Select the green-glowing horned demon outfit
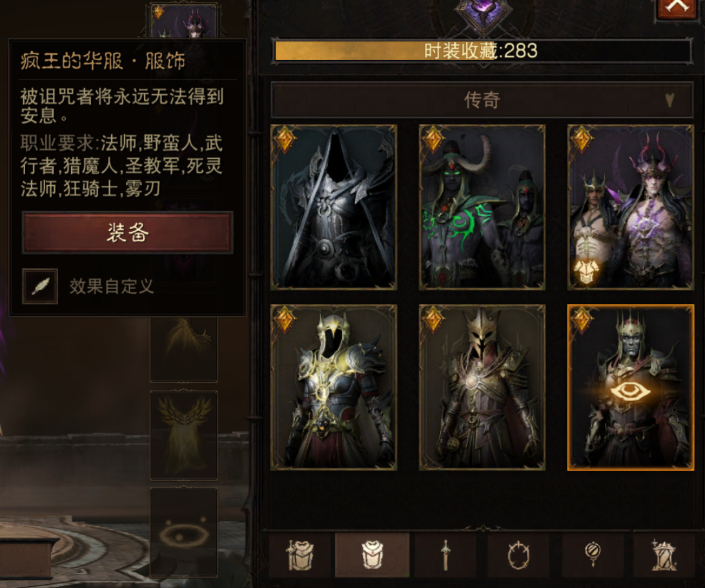 [x=482, y=207]
